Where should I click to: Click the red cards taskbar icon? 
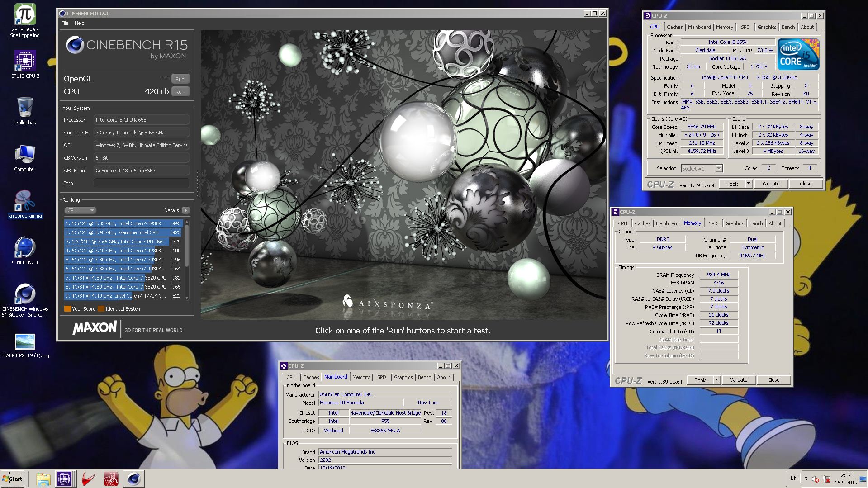[111, 479]
